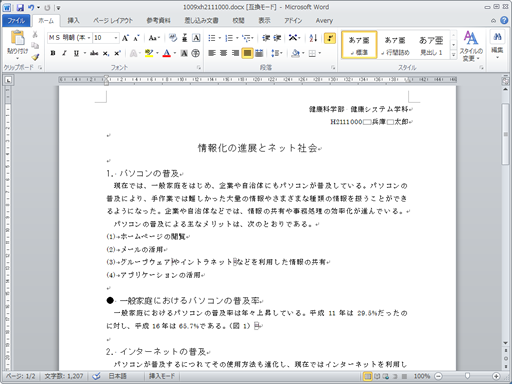This screenshot has width=512, height=384.
Task: Switch to Print Layout view in status bar
Action: point(367,376)
